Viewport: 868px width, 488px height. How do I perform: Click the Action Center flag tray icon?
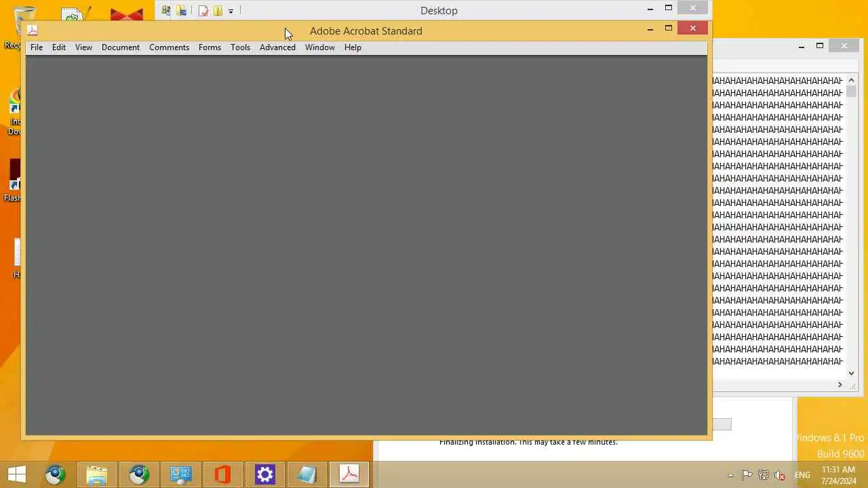pos(747,475)
